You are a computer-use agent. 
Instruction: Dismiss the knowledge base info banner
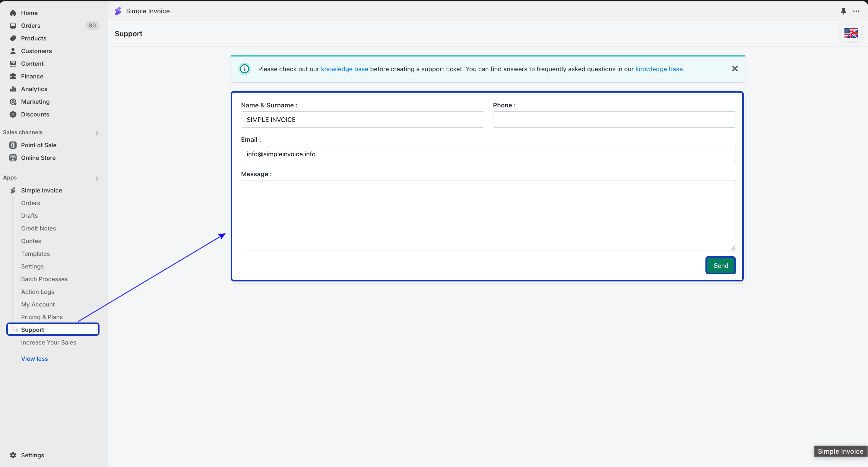[735, 69]
